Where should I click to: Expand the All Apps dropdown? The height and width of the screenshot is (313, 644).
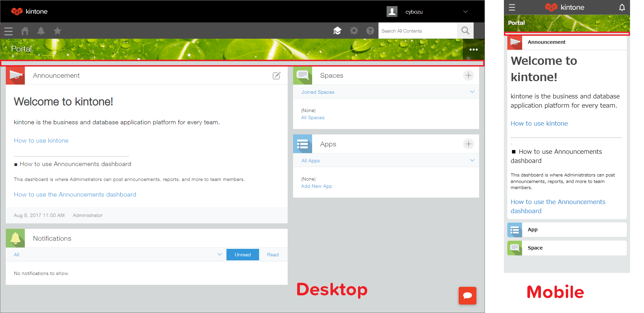click(386, 161)
